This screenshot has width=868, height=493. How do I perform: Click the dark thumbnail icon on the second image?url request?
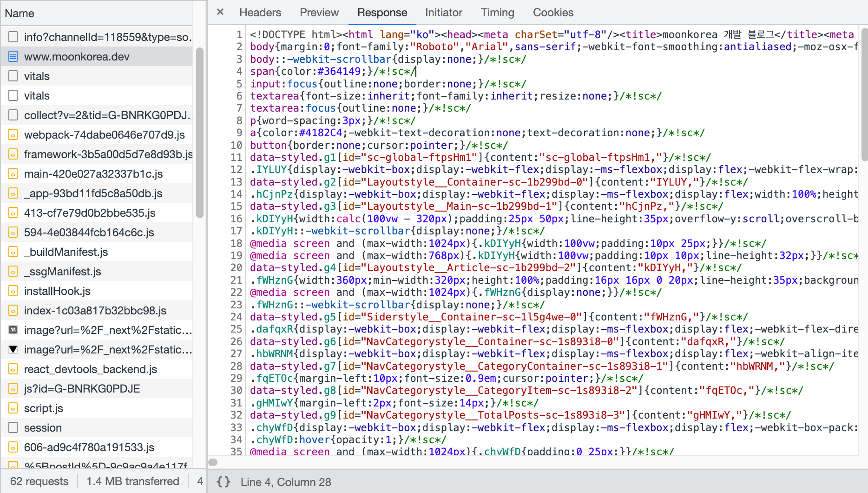pos(13,349)
